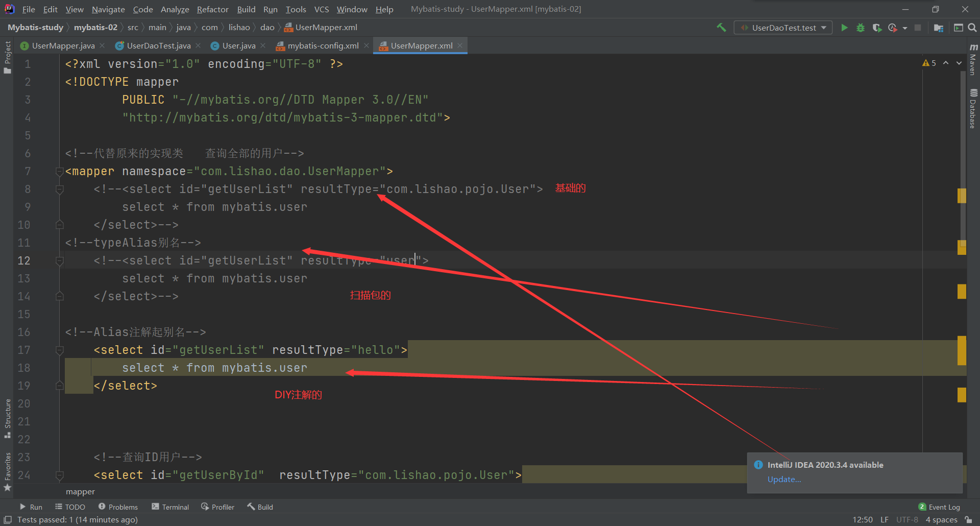
Task: Open the Profiler tool window
Action: (x=218, y=507)
